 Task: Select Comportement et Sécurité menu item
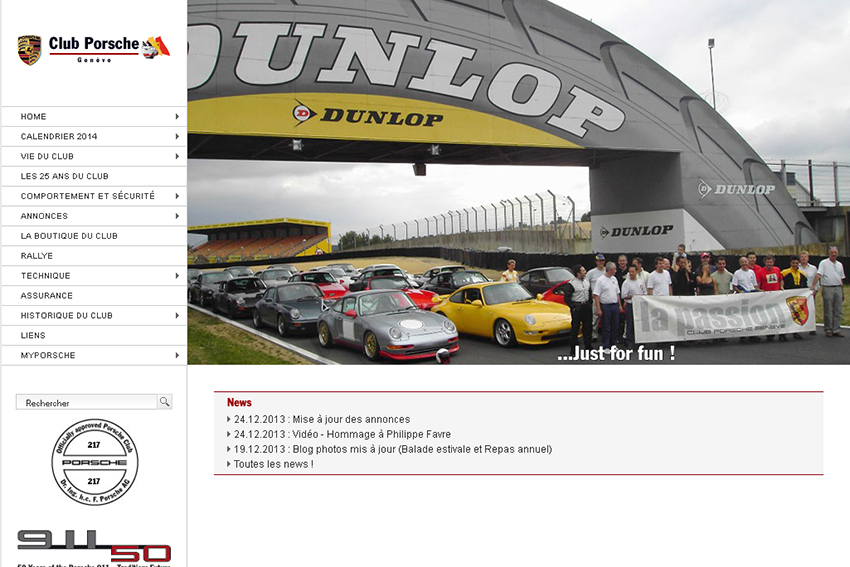click(x=88, y=196)
